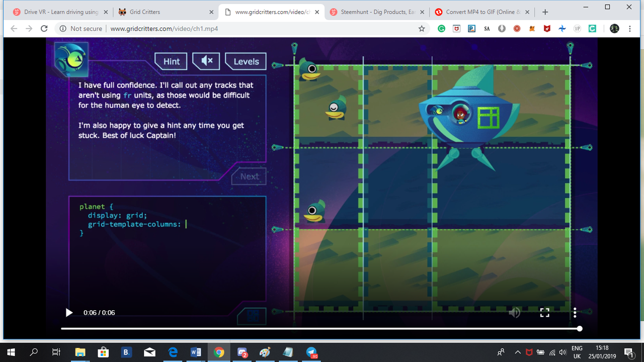Click the blue P extension icon
This screenshot has height=362, width=644.
(x=471, y=29)
